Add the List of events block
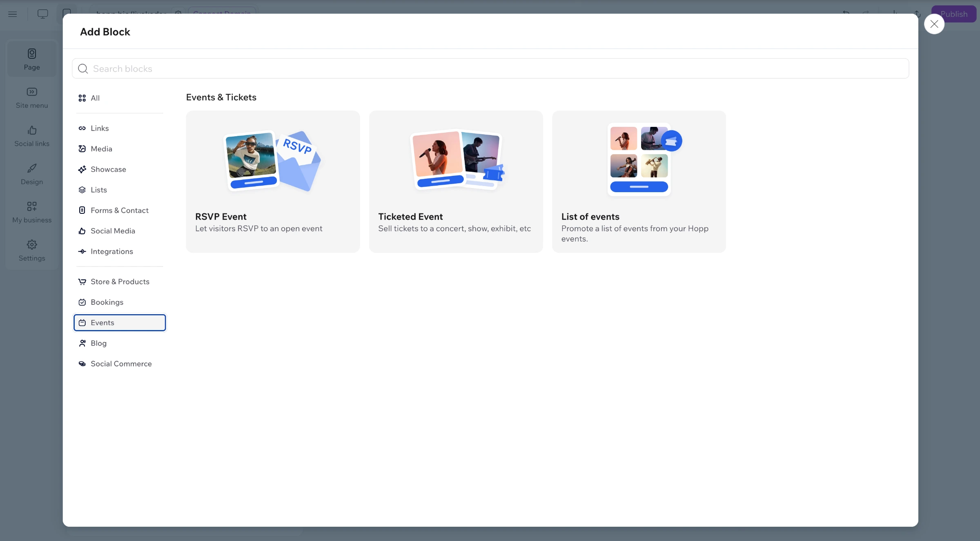980x541 pixels. 639,182
